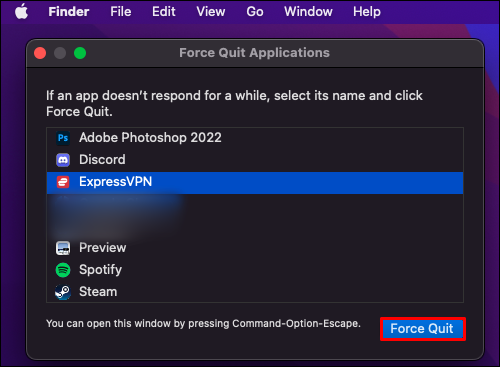Choose Preview in the app list
This screenshot has width=500, height=367.
pos(255,248)
